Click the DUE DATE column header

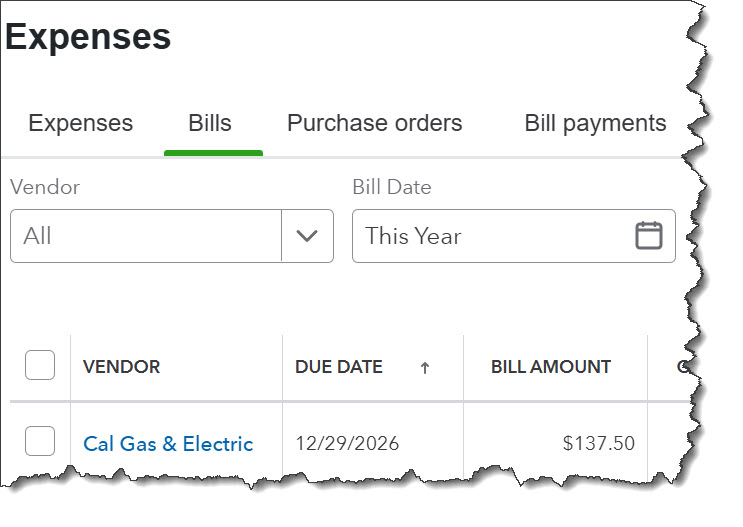click(339, 367)
